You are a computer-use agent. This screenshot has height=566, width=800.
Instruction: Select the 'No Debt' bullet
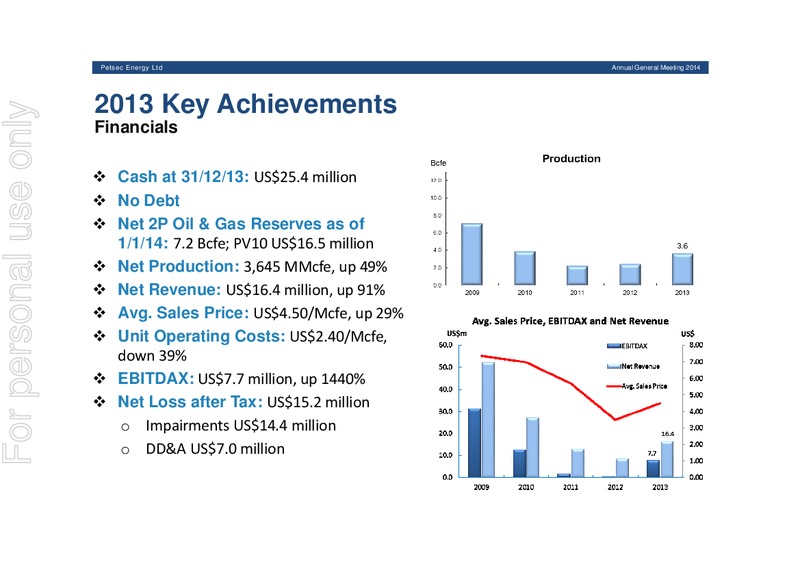[148, 201]
